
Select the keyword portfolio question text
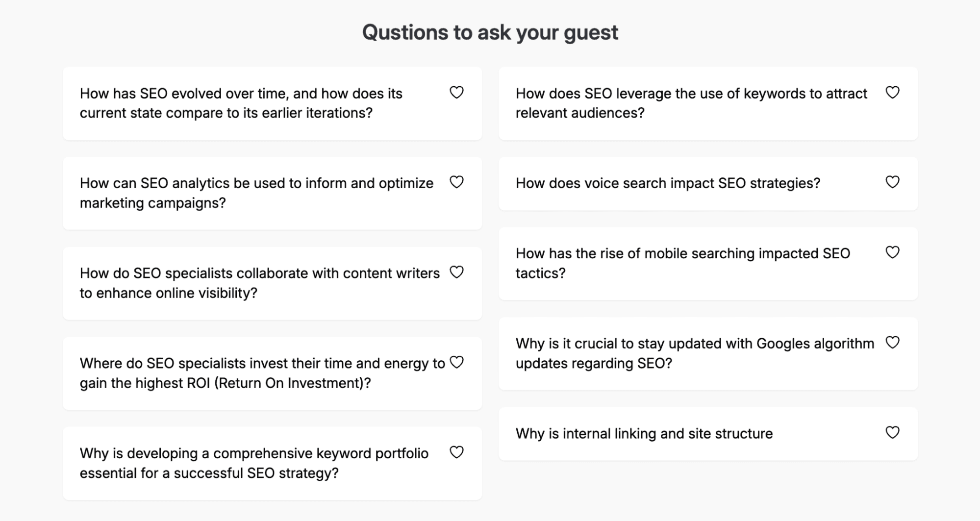254,463
